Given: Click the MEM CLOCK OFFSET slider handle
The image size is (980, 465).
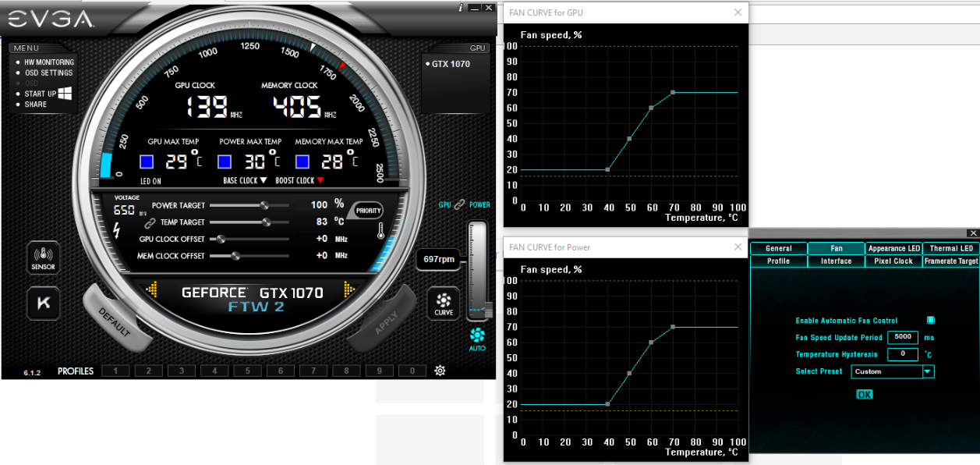Looking at the screenshot, I should pos(235,256).
